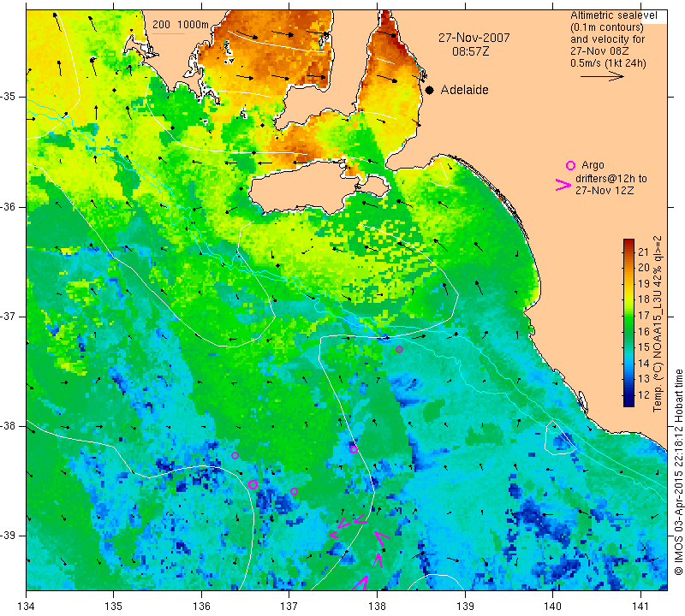Screen dimensions: 685x616
Task: Click the cyan depth contour sample line
Action: coord(169,33)
